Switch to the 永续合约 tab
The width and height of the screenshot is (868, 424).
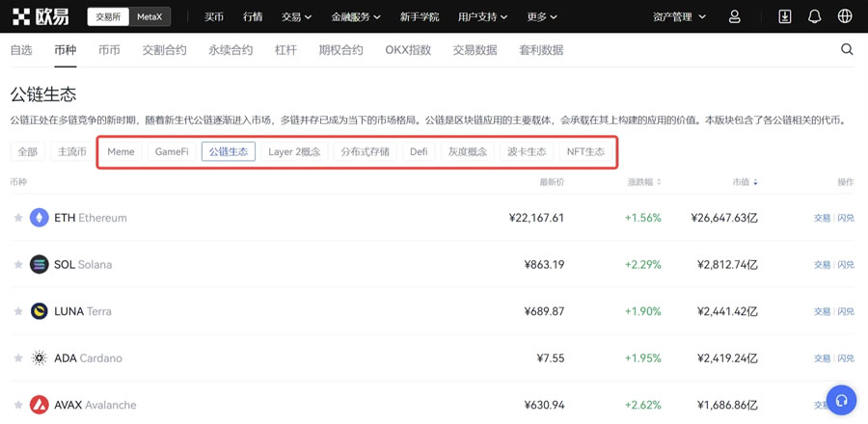click(x=231, y=49)
